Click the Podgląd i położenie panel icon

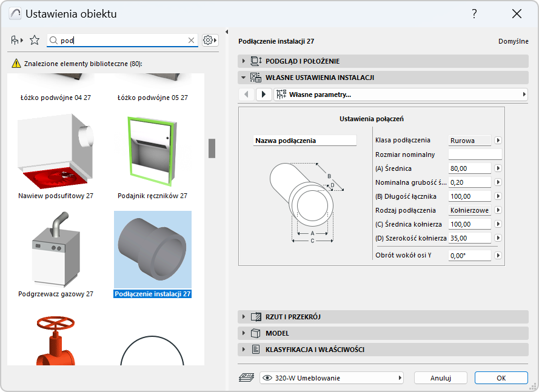click(x=256, y=61)
